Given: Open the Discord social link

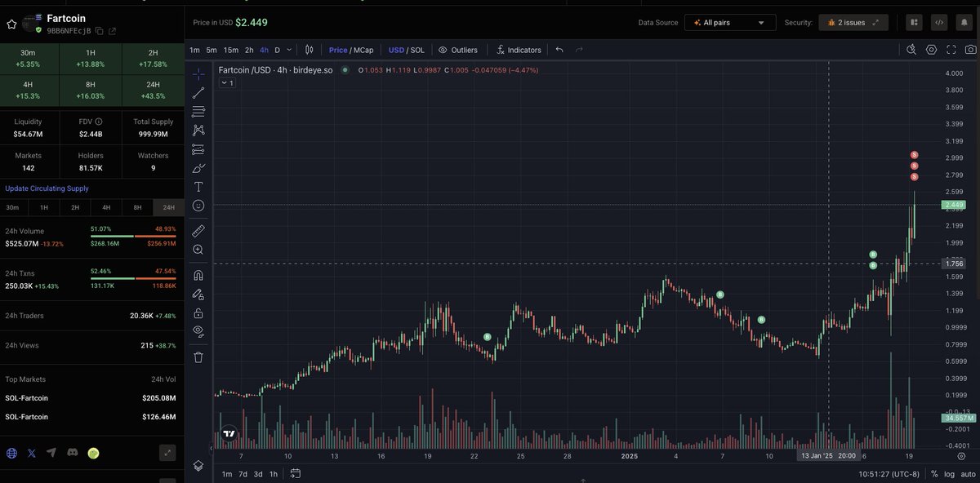Looking at the screenshot, I should coord(73,453).
